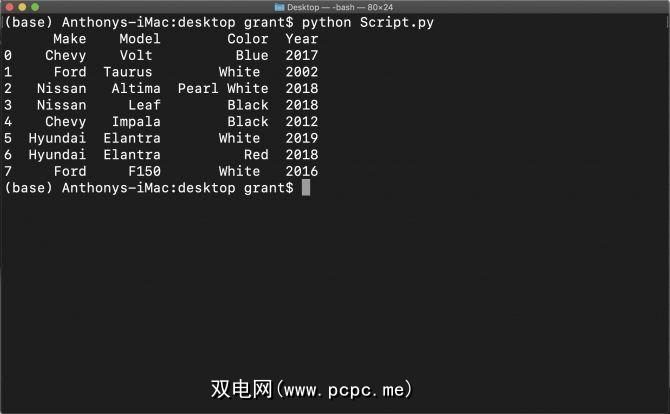Click the 'Red' color cell

click(x=256, y=155)
